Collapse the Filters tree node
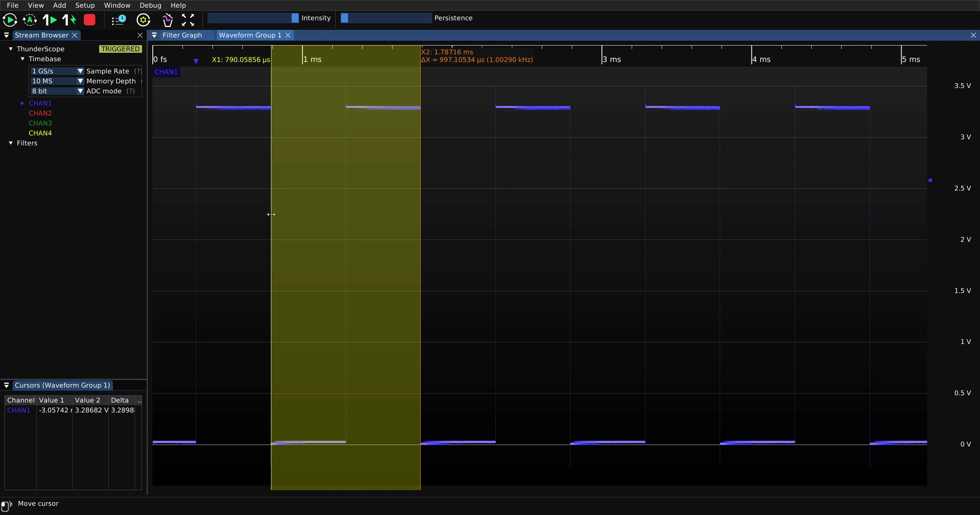Screen dimensions: 980x515 coord(11,143)
